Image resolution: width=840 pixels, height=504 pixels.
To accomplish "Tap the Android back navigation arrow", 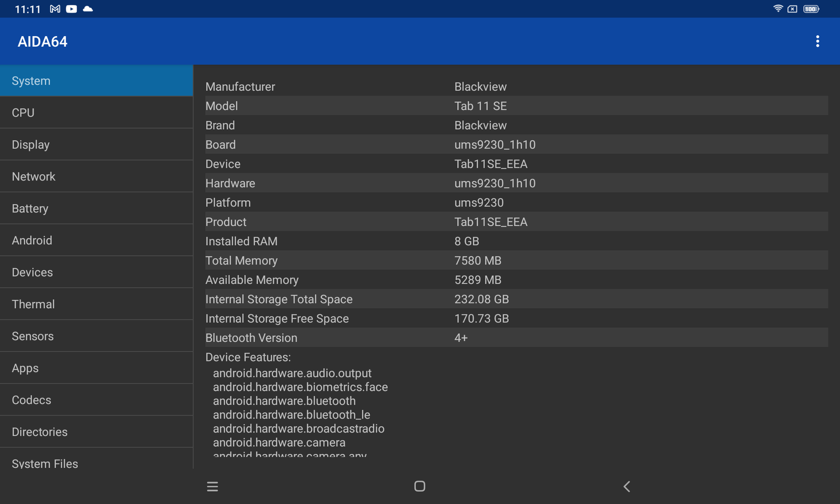I will [x=626, y=487].
